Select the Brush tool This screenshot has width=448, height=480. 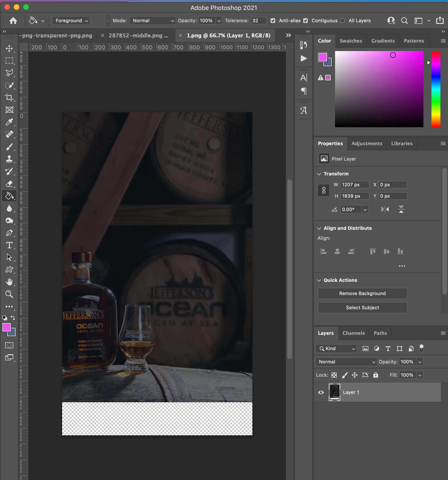pyautogui.click(x=9, y=147)
